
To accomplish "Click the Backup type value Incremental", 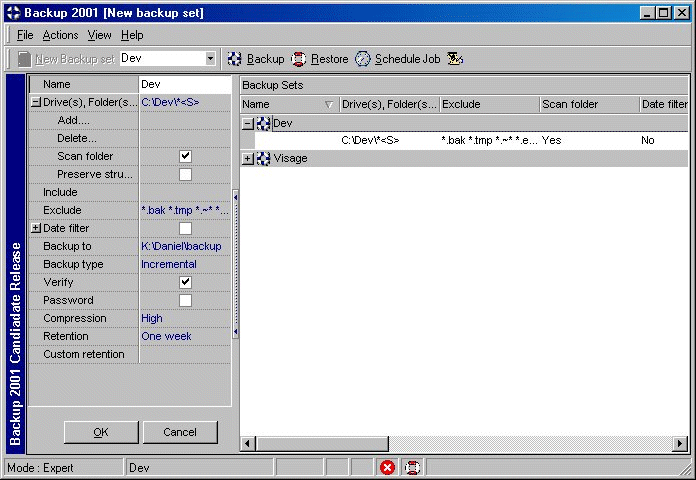I will point(169,264).
